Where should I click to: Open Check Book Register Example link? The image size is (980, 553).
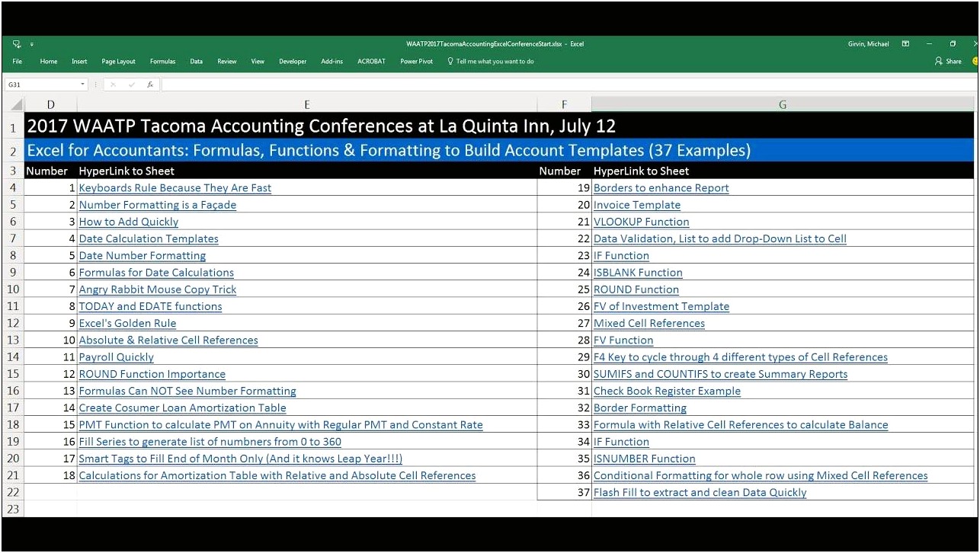pyautogui.click(x=668, y=391)
